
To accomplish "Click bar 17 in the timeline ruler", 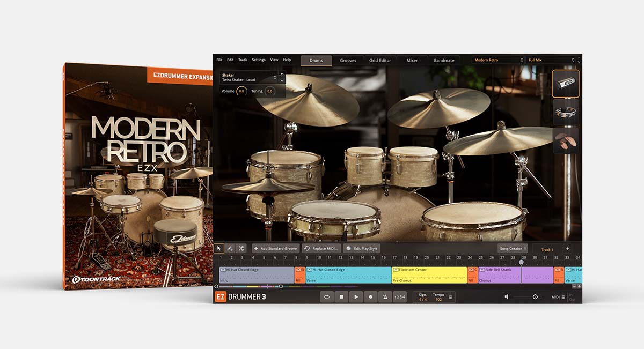I will coord(394,258).
